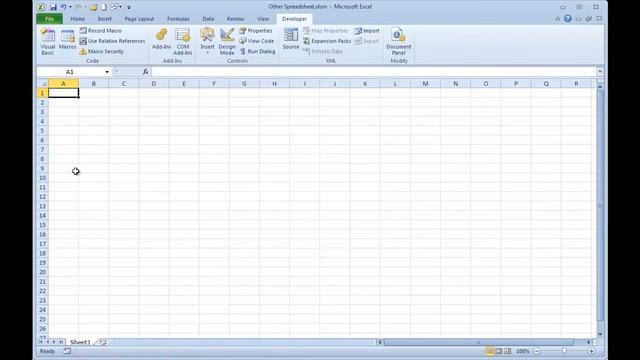This screenshot has height=360, width=640.
Task: Switch to the Insert ribbon tab
Action: (x=104, y=19)
